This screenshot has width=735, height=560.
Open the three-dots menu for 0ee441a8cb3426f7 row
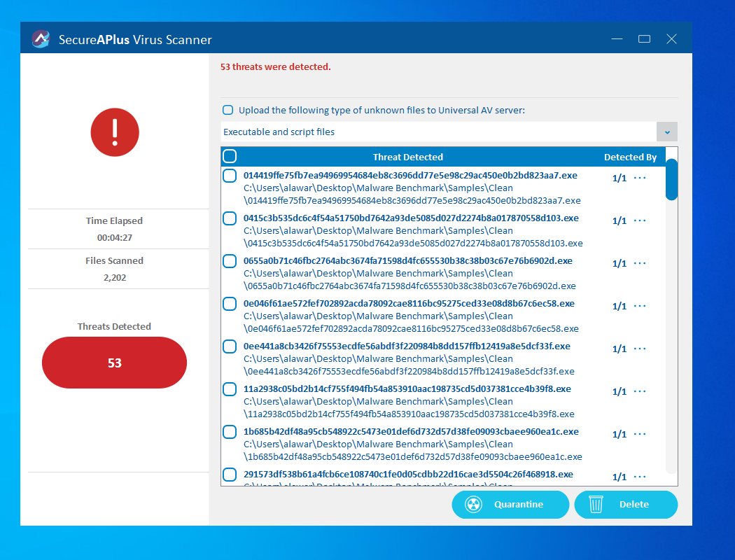point(640,349)
